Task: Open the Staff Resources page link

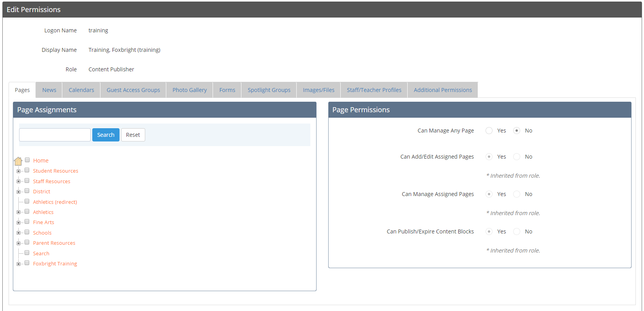Action: pos(52,181)
